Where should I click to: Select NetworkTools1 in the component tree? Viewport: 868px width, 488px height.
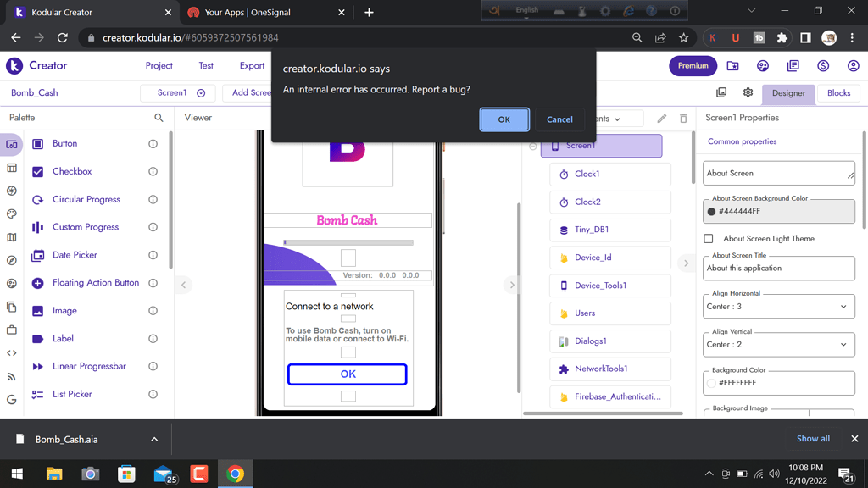[610, 369]
